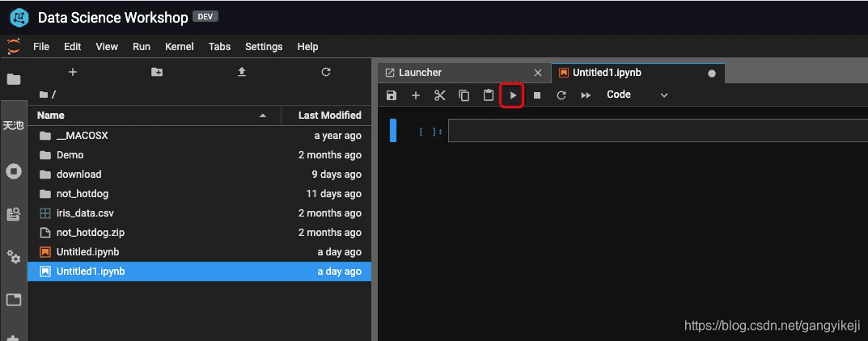Click the root folder breadcrumb icon
868x341 pixels.
tap(43, 95)
